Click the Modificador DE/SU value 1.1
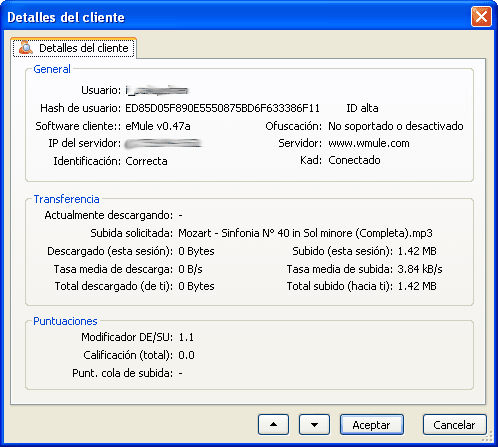498x447 pixels. [x=186, y=337]
